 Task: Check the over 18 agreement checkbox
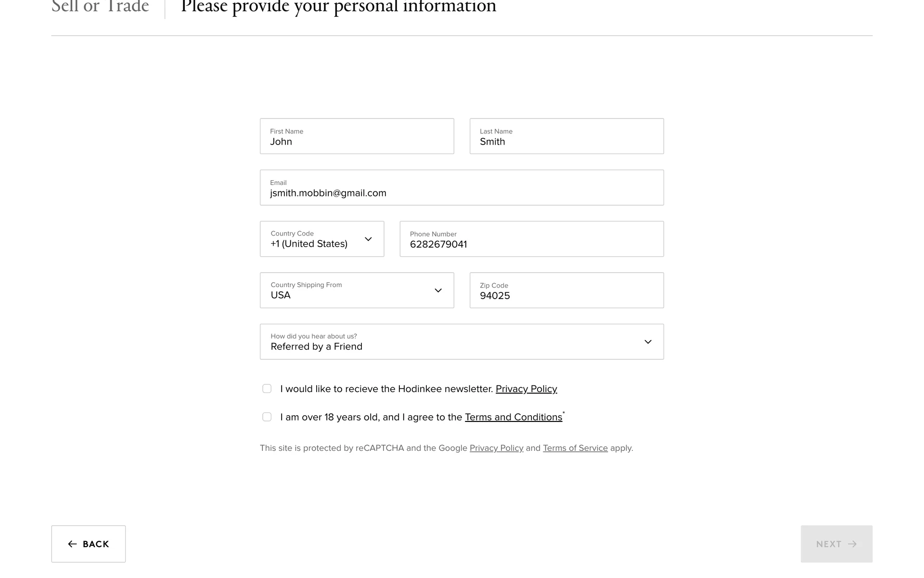pyautogui.click(x=267, y=417)
